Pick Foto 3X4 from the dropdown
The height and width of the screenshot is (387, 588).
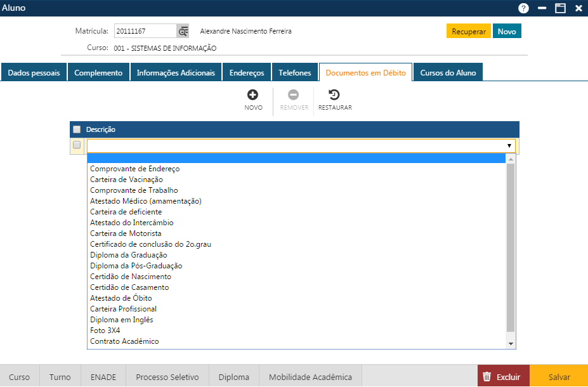coord(105,331)
